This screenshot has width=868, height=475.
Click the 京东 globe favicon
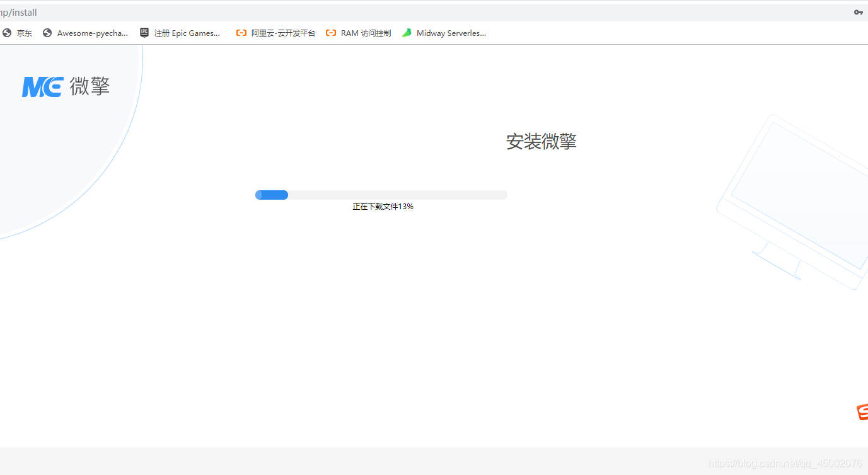pos(7,33)
